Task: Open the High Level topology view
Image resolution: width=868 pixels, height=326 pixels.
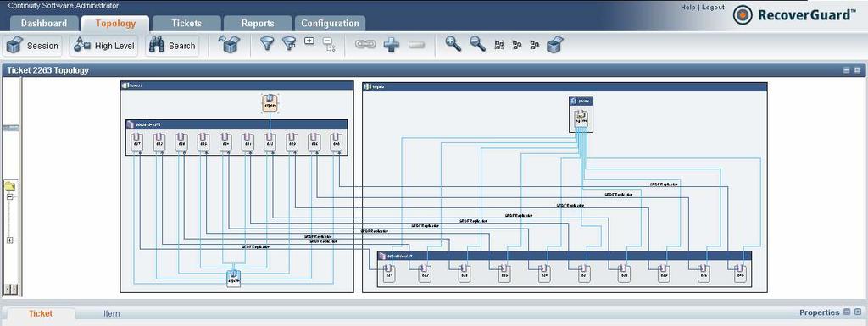Action: [x=104, y=46]
